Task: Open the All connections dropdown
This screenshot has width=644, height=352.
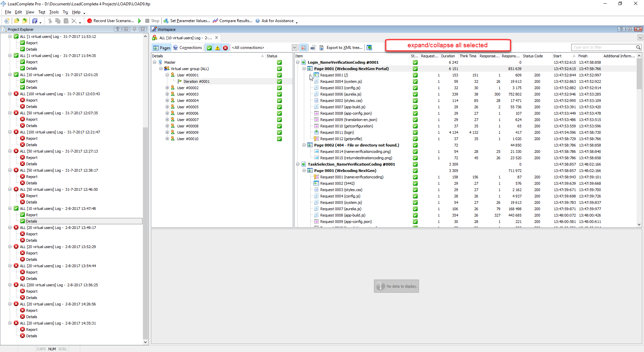Action: (294, 48)
